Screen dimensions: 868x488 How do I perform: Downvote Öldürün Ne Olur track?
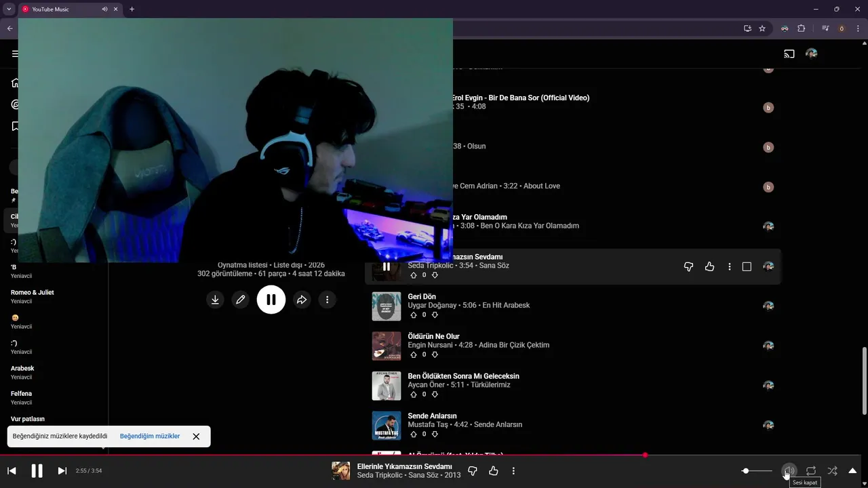click(x=435, y=354)
